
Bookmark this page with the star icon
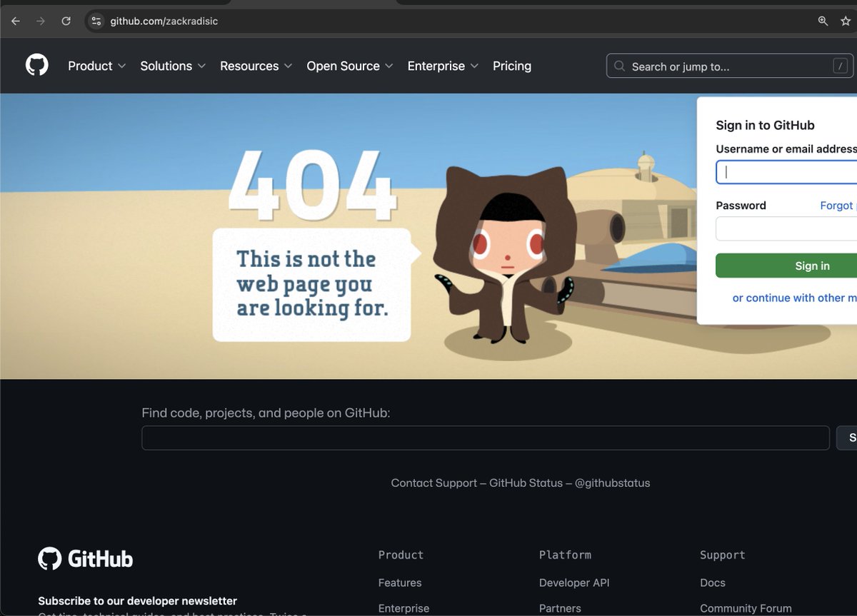click(846, 21)
